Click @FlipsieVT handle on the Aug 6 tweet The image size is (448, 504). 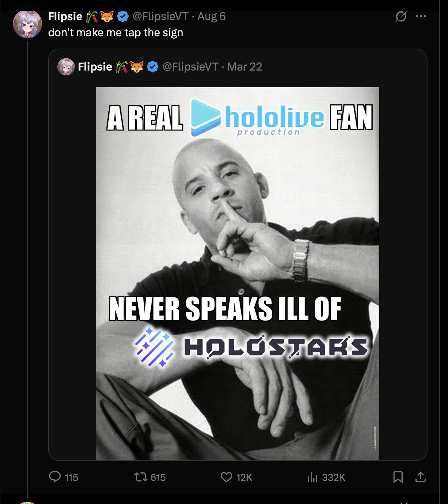pyautogui.click(x=160, y=16)
